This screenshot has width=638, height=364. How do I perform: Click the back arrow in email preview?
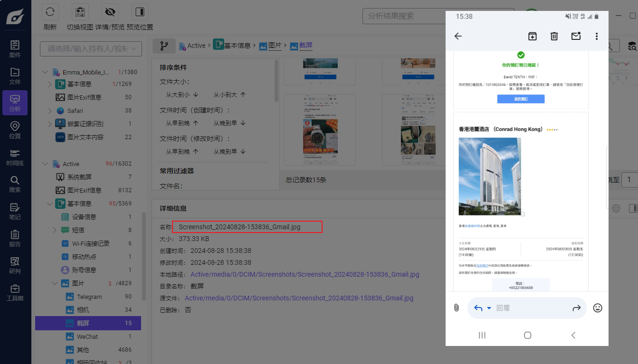coord(458,36)
